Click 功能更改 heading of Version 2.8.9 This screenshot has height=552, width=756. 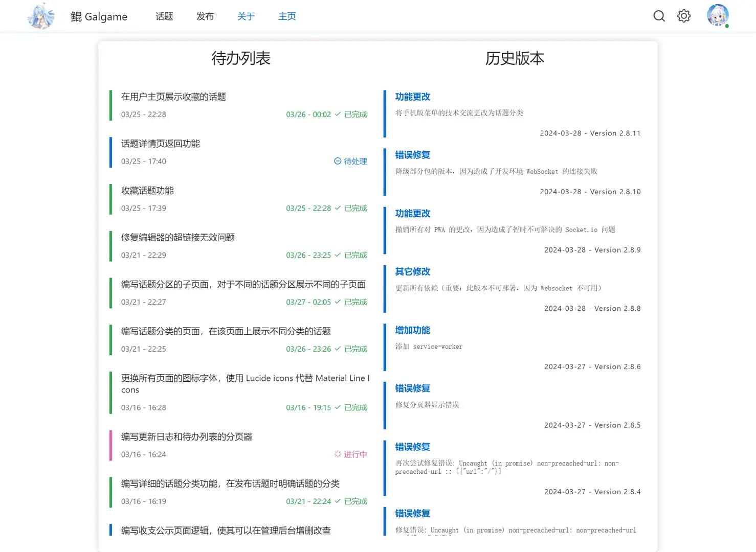413,214
